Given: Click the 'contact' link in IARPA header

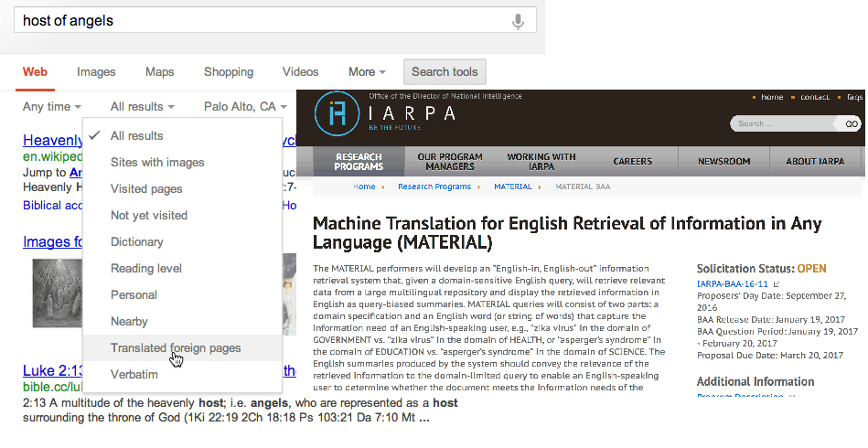Looking at the screenshot, I should click(815, 97).
